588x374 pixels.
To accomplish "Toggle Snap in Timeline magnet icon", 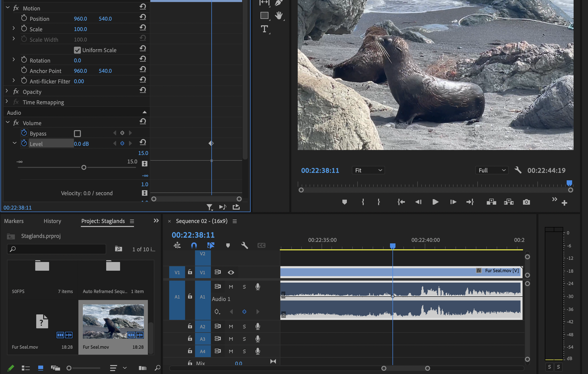I will click(194, 245).
